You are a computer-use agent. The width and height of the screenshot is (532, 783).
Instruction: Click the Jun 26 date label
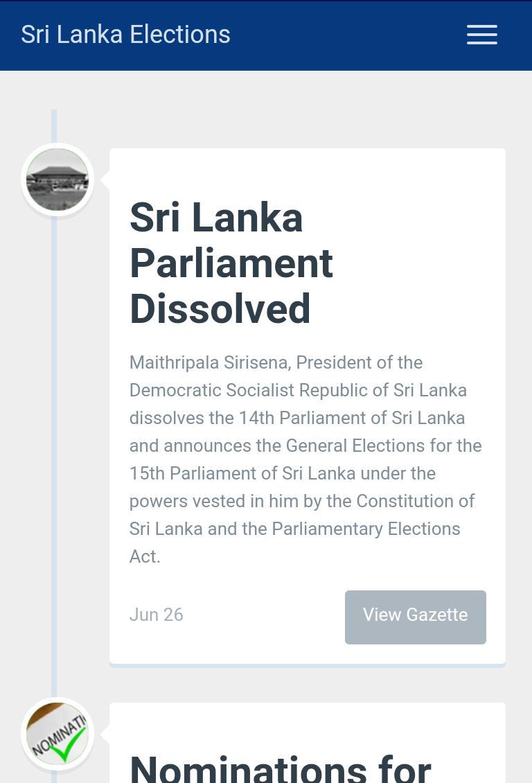(x=156, y=615)
